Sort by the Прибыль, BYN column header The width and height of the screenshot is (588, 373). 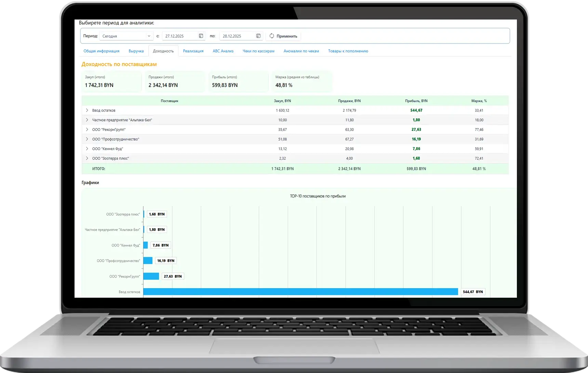pyautogui.click(x=416, y=101)
